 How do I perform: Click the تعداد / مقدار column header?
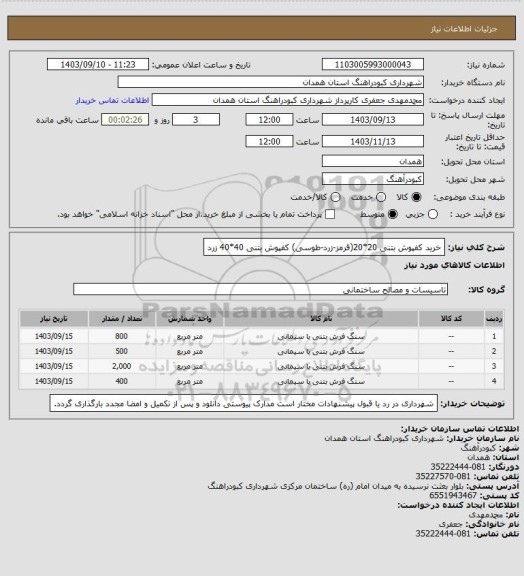pyautogui.click(x=122, y=319)
